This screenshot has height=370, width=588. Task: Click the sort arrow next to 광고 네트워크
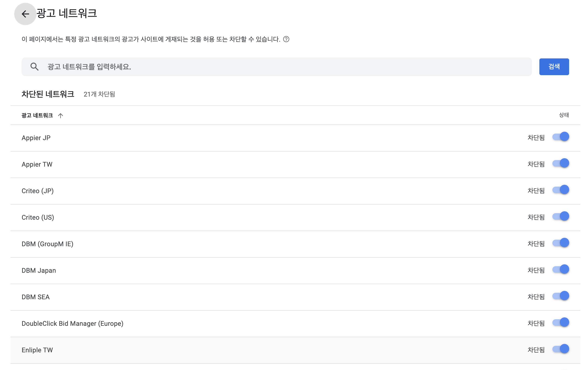(61, 115)
